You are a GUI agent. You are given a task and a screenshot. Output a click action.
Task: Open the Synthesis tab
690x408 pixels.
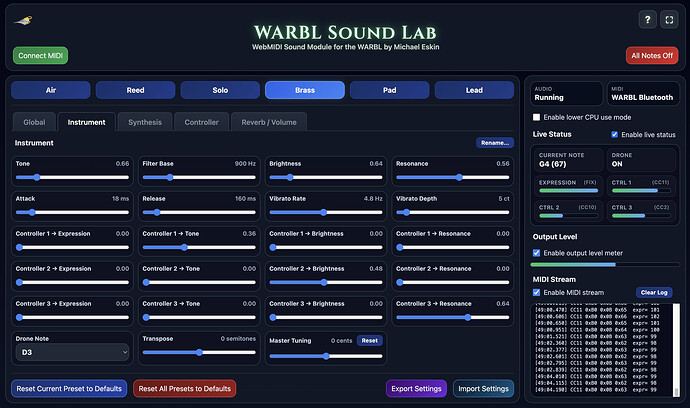tap(145, 122)
